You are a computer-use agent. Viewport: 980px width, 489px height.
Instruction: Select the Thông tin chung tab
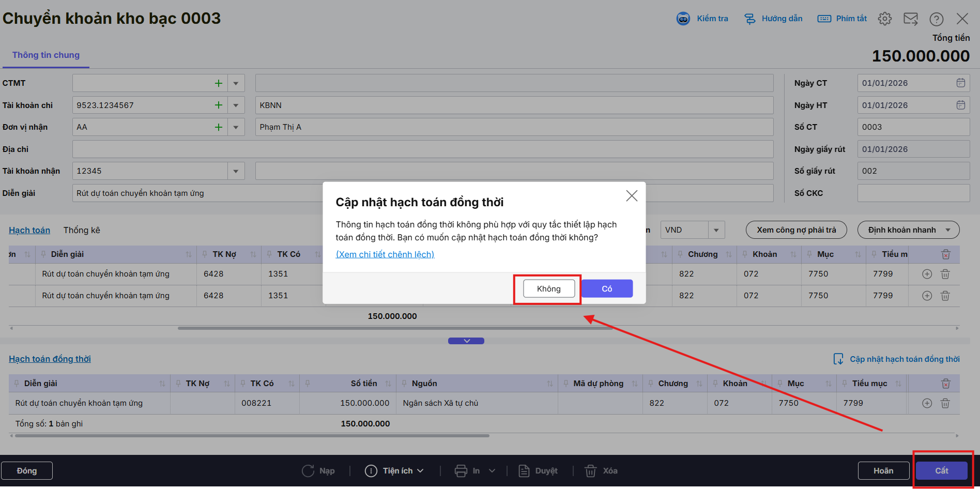(46, 55)
